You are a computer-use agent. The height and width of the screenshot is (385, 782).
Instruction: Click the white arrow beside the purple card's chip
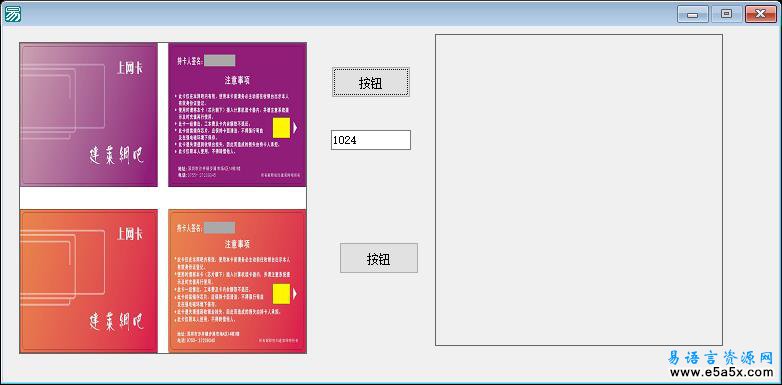pyautogui.click(x=295, y=128)
